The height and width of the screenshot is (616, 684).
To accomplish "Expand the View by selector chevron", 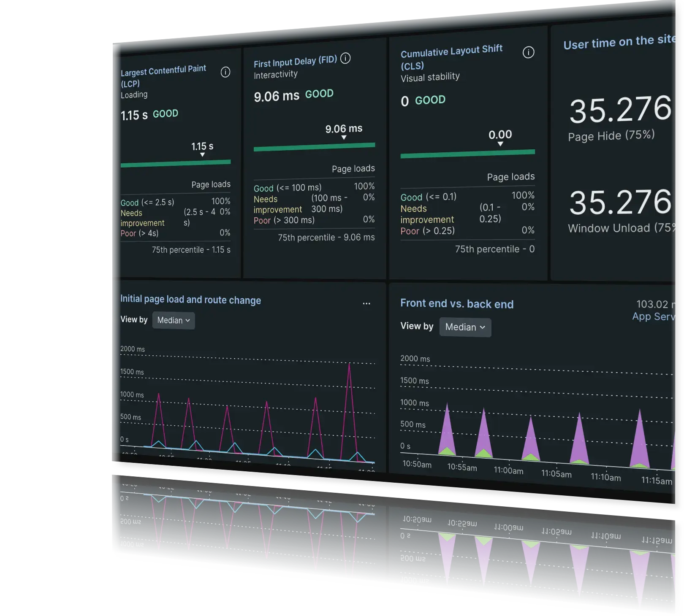I will (x=187, y=321).
